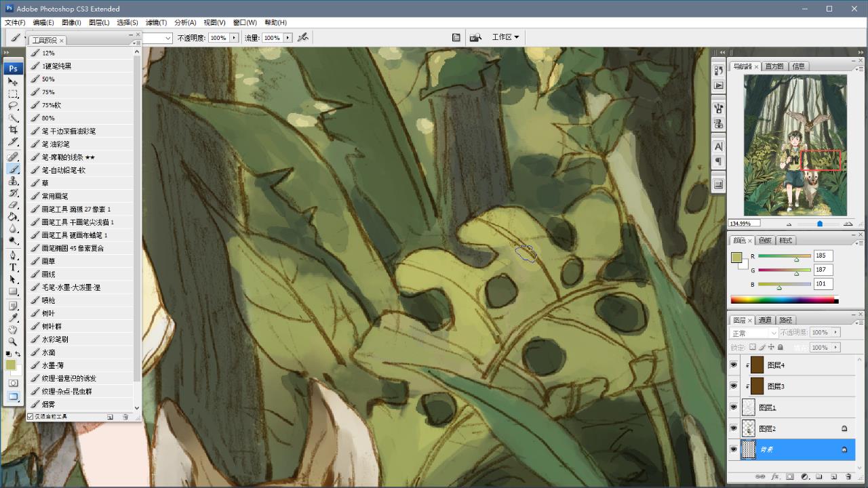This screenshot has height=488, width=868.
Task: Toggle Quick Mask mode
Action: click(13, 384)
